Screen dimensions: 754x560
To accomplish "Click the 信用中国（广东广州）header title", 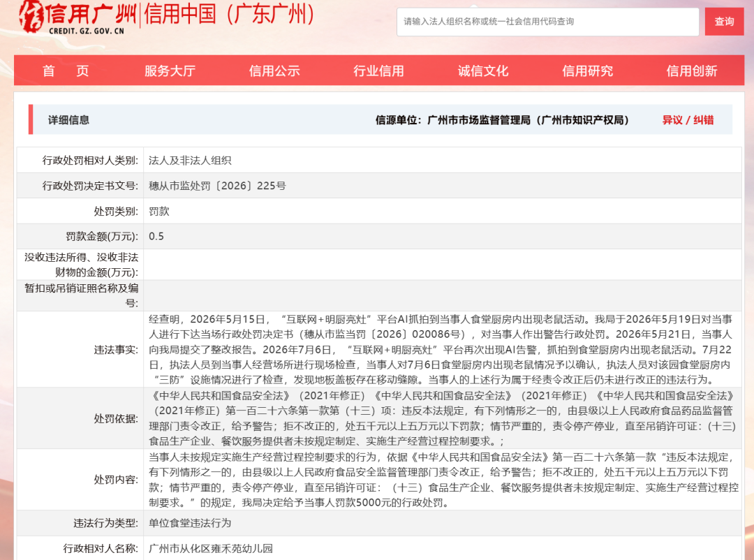I will (229, 13).
